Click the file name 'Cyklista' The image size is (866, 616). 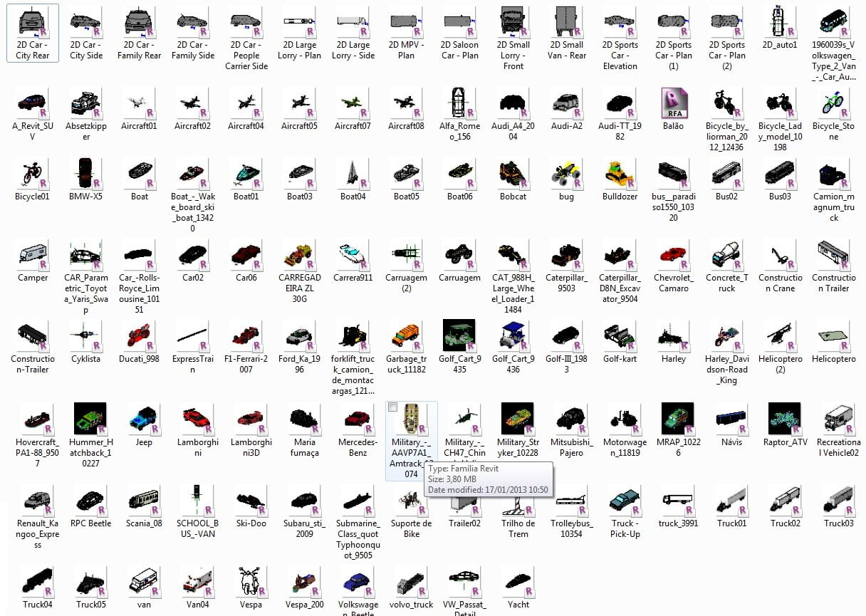(x=86, y=359)
